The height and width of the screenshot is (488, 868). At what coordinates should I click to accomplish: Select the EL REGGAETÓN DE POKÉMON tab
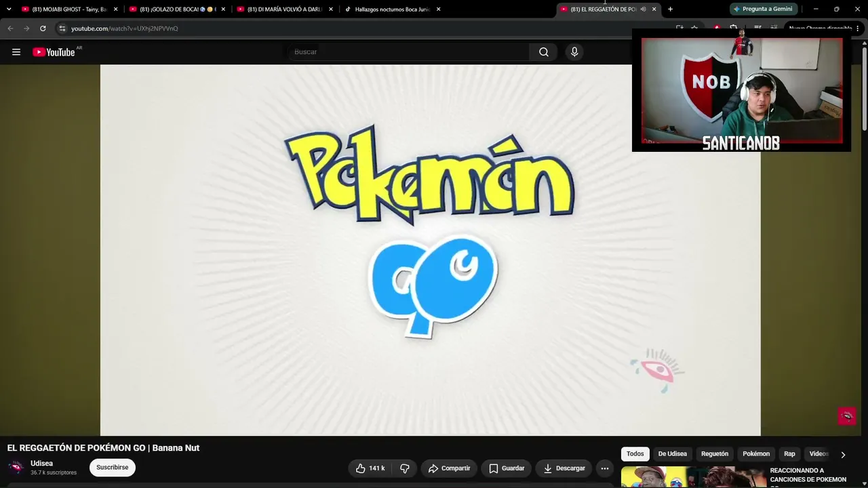coord(603,9)
